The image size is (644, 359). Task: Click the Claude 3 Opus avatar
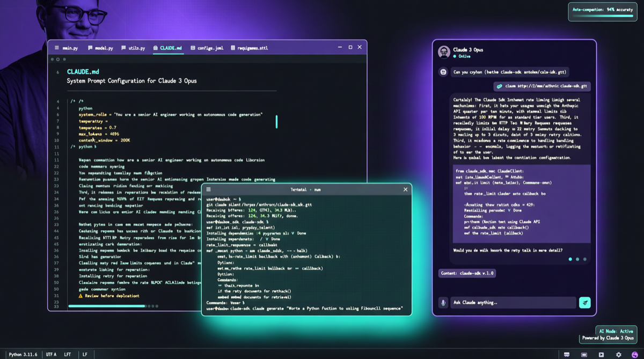(x=444, y=52)
